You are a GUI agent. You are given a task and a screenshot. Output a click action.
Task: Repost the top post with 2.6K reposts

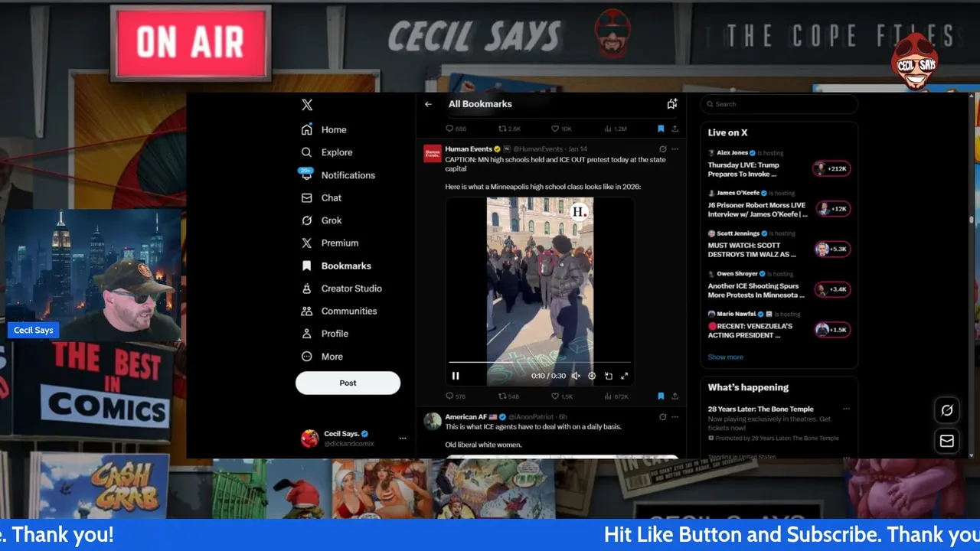coord(509,129)
